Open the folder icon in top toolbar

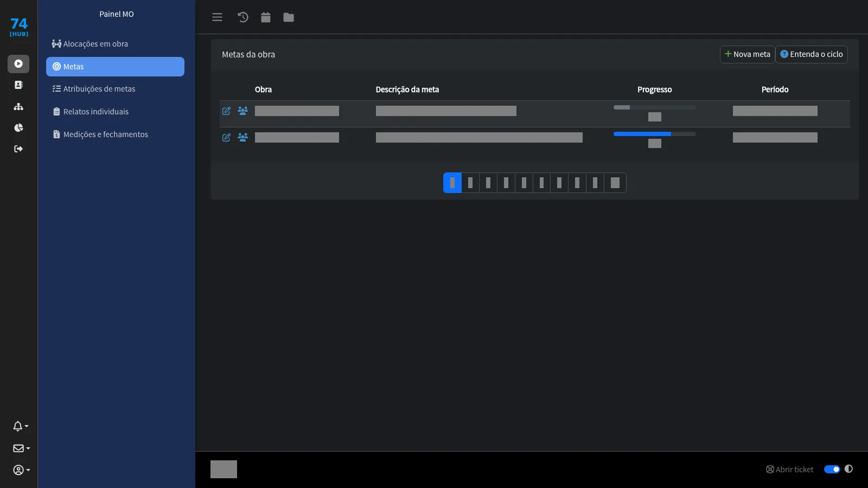click(x=289, y=17)
